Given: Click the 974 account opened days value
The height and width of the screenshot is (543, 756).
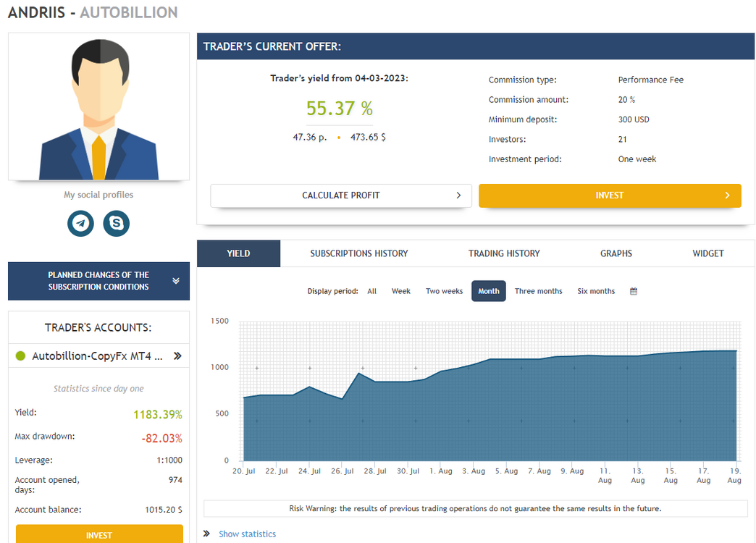Looking at the screenshot, I should (175, 480).
